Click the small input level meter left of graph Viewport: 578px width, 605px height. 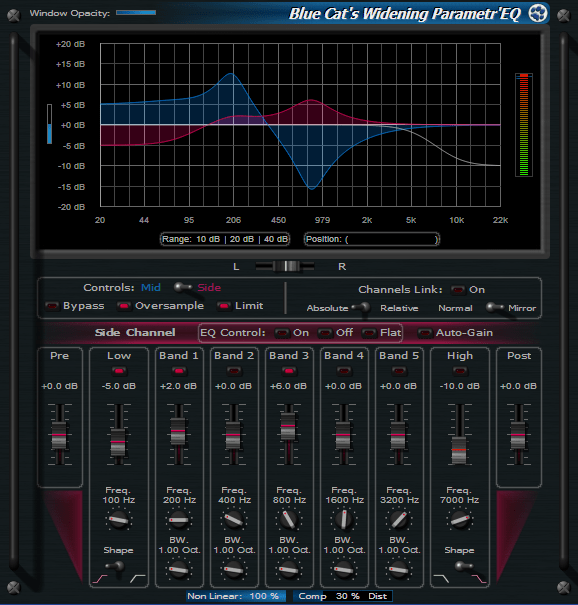click(49, 124)
